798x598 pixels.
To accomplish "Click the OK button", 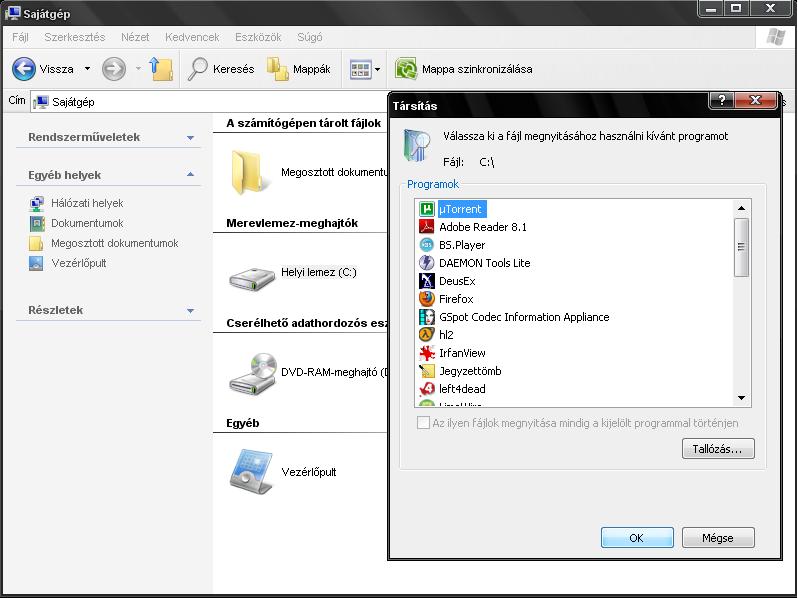I will 637,537.
